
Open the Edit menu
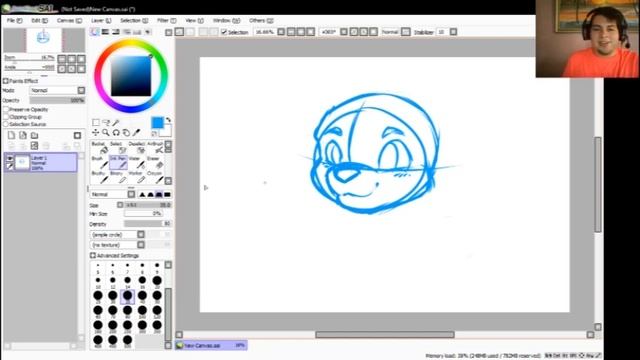click(x=39, y=20)
